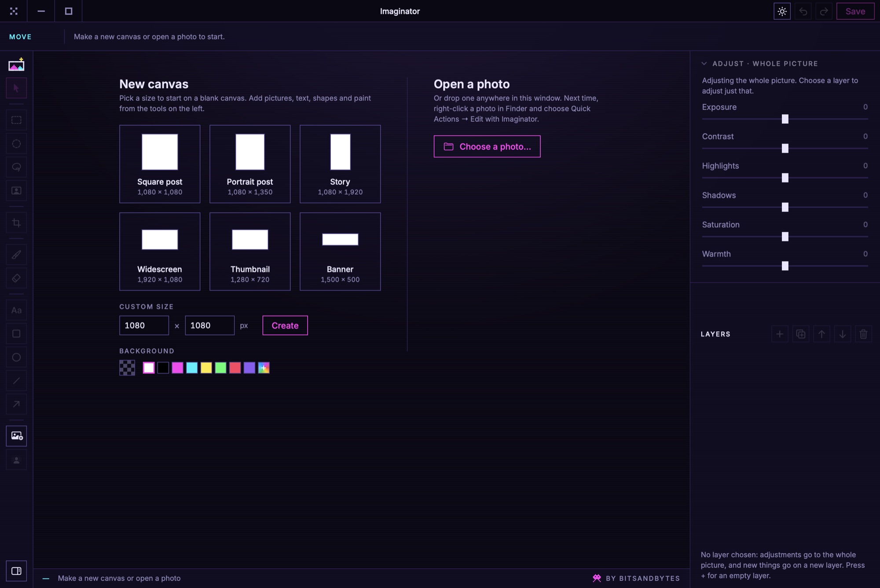Choose the black background swatch
The image size is (880, 588).
(x=163, y=368)
